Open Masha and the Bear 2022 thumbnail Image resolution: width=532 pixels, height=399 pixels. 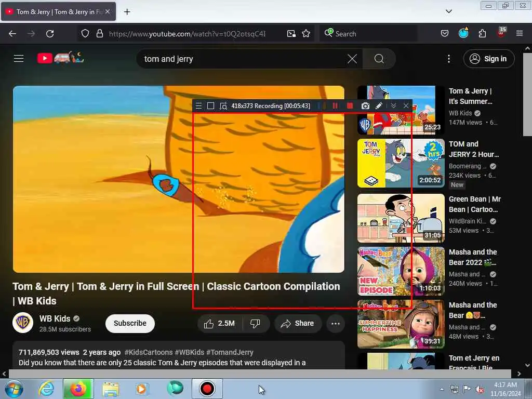[401, 271]
